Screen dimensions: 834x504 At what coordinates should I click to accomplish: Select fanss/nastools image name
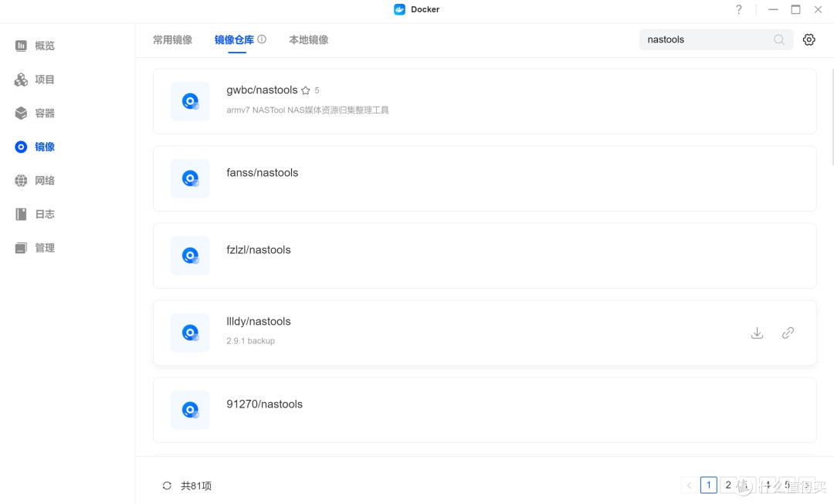tap(263, 173)
